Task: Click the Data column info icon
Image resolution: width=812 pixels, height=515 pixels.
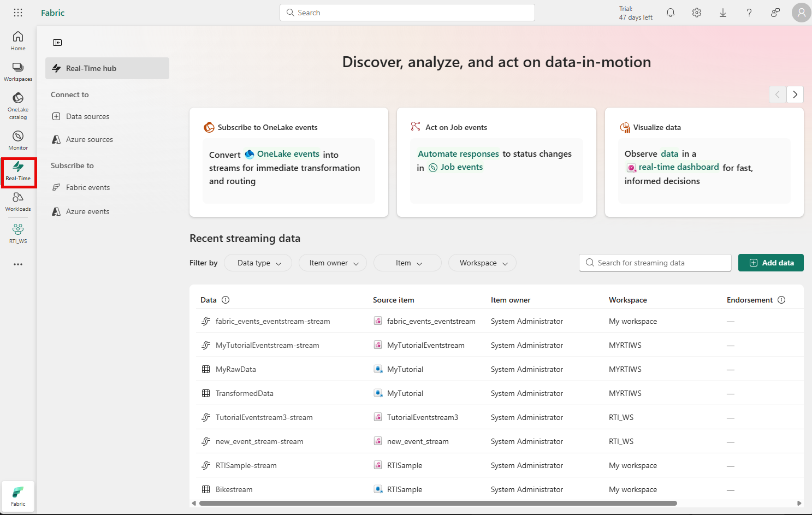Action: point(226,300)
